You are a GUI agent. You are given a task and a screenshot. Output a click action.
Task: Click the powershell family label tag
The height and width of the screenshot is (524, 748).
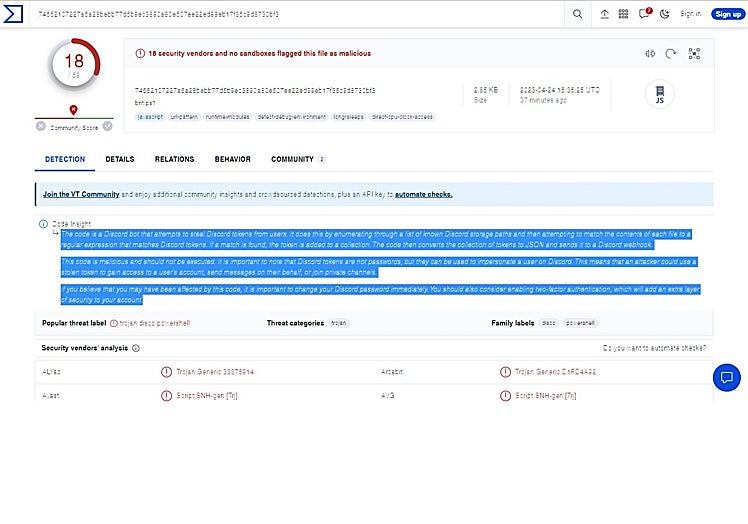(580, 323)
